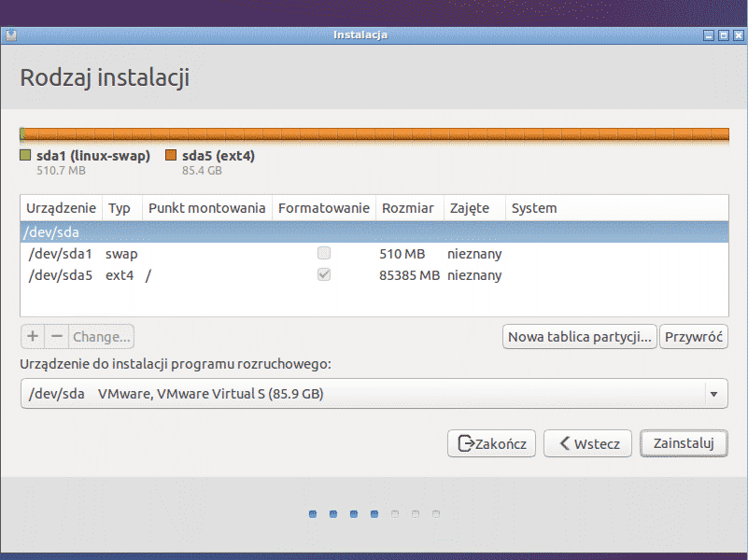This screenshot has height=560, width=748.
Task: Click the Punkt montowania column header
Action: tap(206, 208)
